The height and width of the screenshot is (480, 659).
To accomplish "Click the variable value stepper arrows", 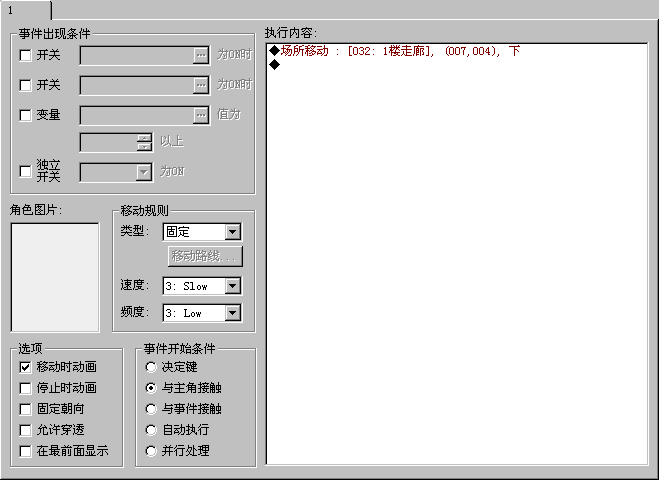I will click(x=144, y=142).
